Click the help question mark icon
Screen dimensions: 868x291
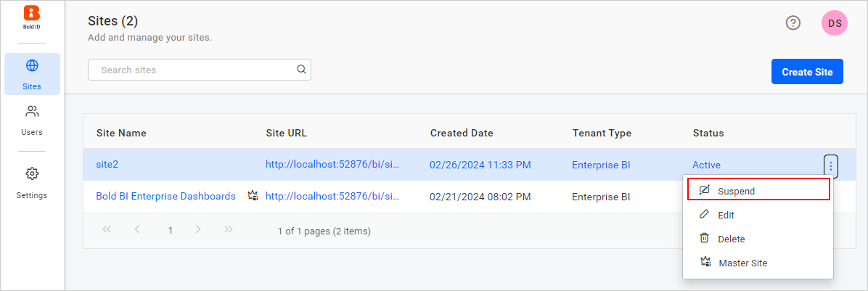point(793,23)
